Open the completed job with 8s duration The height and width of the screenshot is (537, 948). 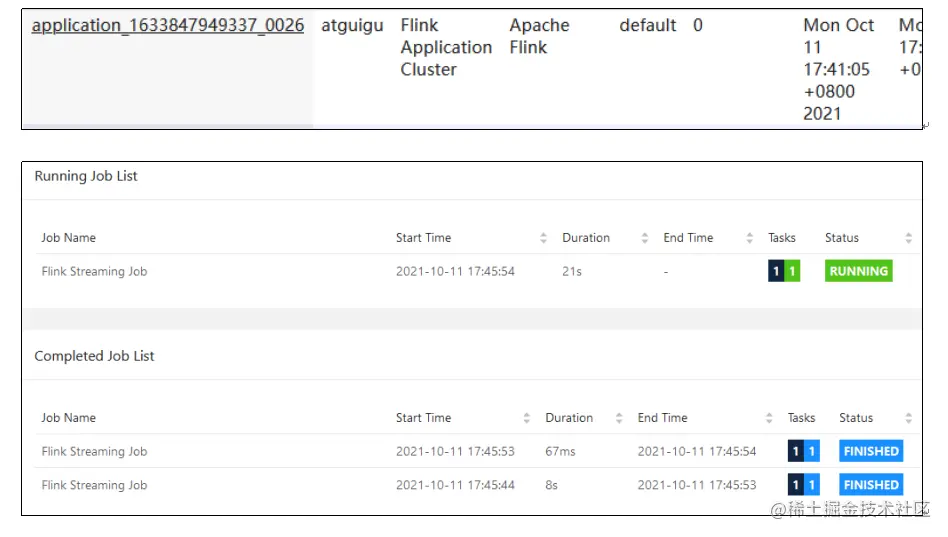pos(94,485)
